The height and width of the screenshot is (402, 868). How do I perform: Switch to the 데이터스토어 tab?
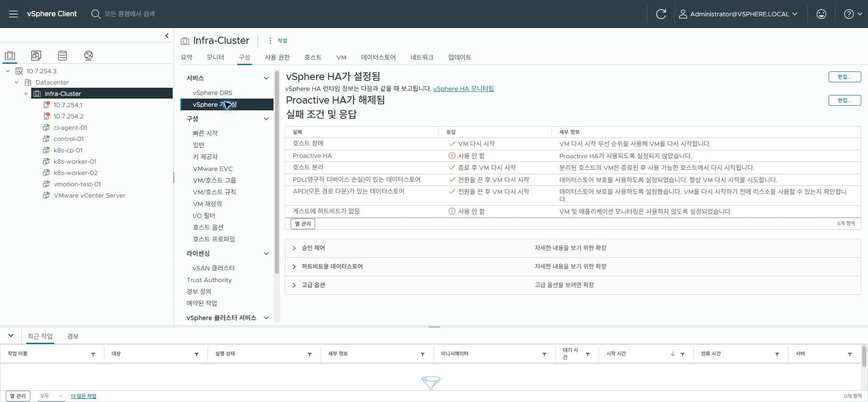[x=378, y=57]
